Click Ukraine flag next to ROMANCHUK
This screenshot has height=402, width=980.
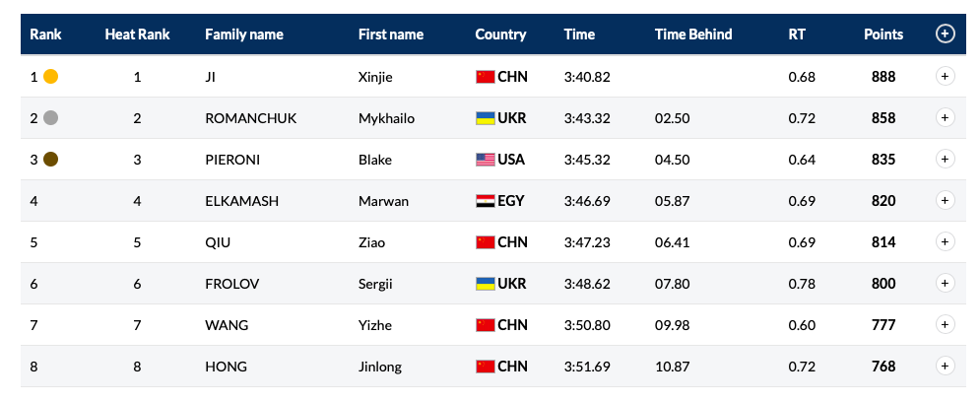[485, 119]
